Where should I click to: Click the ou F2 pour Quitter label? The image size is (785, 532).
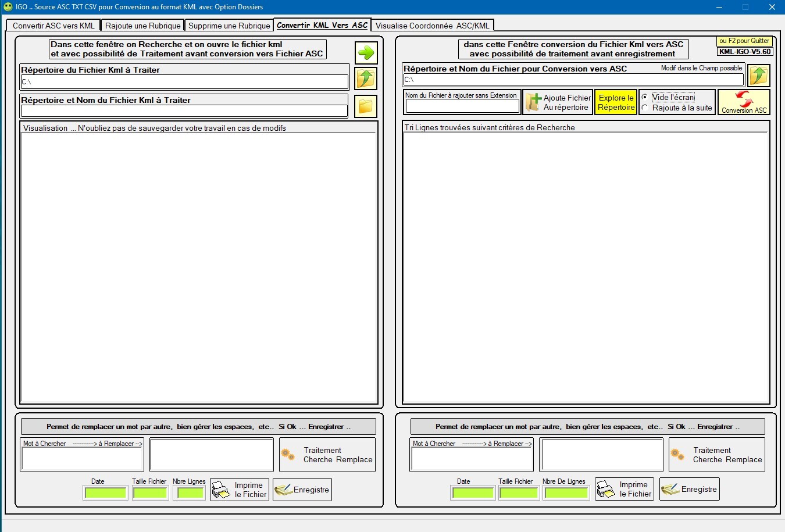(744, 41)
